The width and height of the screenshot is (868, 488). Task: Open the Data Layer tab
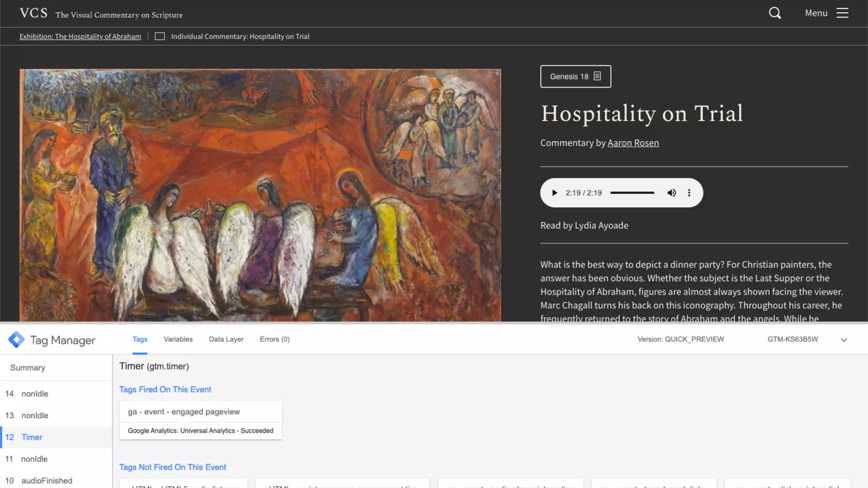pos(226,339)
